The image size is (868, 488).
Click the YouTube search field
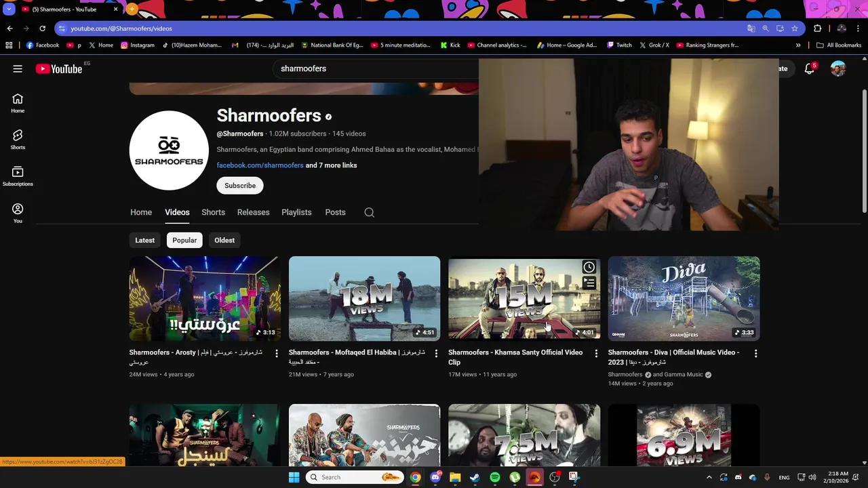tap(377, 68)
